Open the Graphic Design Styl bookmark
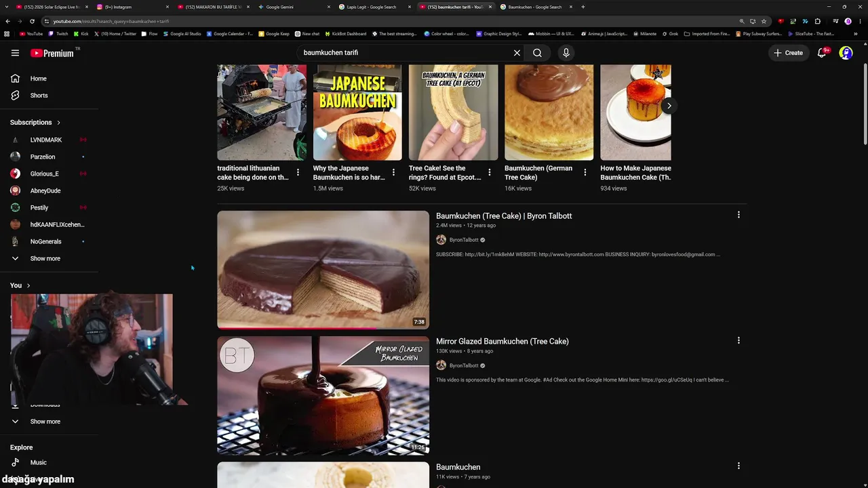 click(499, 33)
